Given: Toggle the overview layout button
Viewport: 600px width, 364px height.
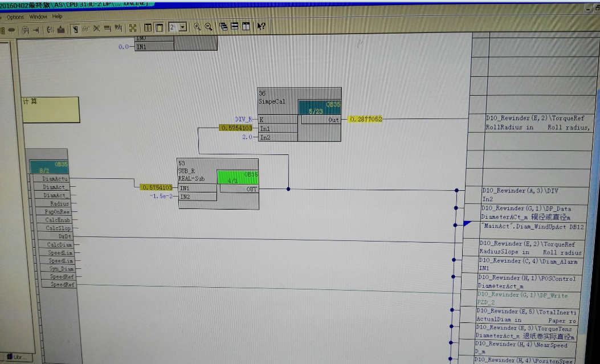Looking at the screenshot, I should point(159,27).
